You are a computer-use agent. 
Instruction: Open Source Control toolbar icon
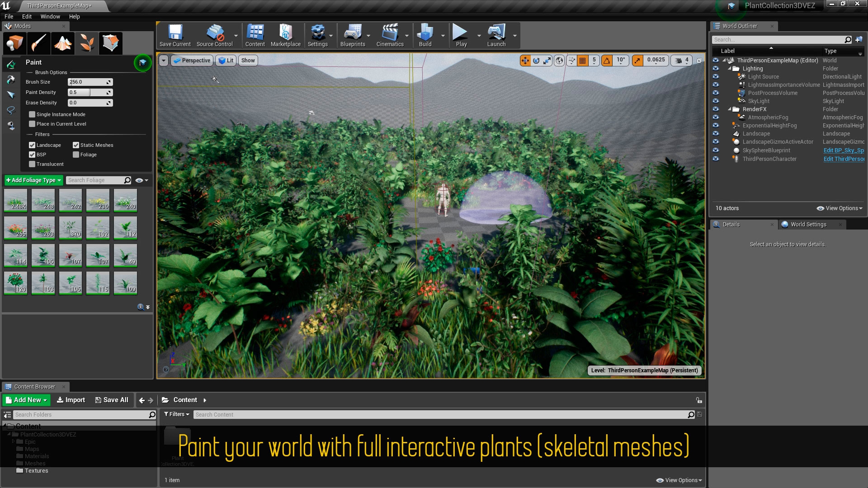(x=215, y=36)
